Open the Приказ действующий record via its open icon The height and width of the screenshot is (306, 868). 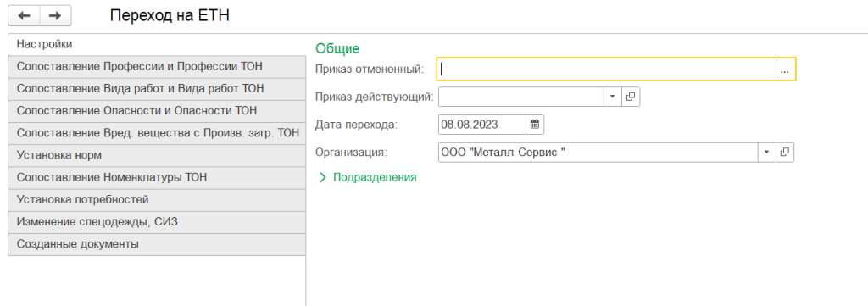tap(631, 97)
